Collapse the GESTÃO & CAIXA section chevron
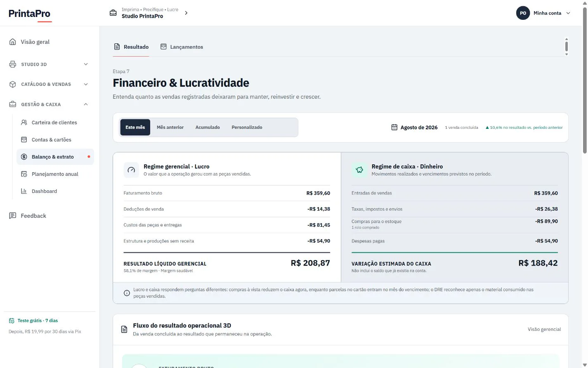This screenshot has width=588, height=368. [x=86, y=104]
